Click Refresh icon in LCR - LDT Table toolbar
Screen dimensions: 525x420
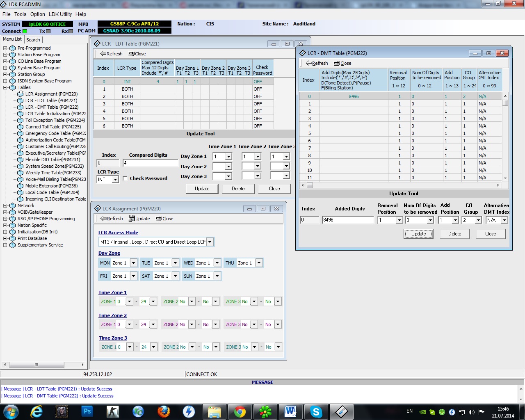tap(103, 54)
